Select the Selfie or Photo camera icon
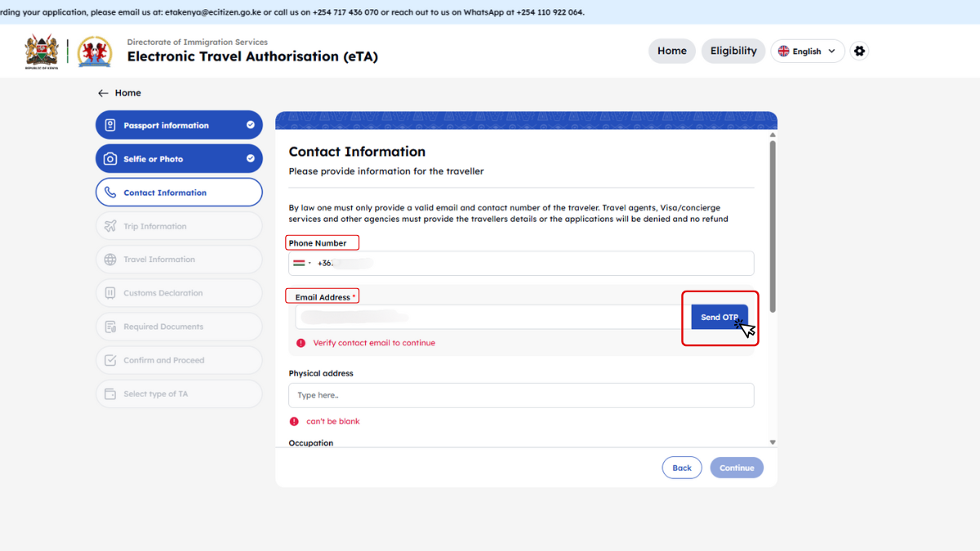The width and height of the screenshot is (980, 551). click(x=110, y=159)
